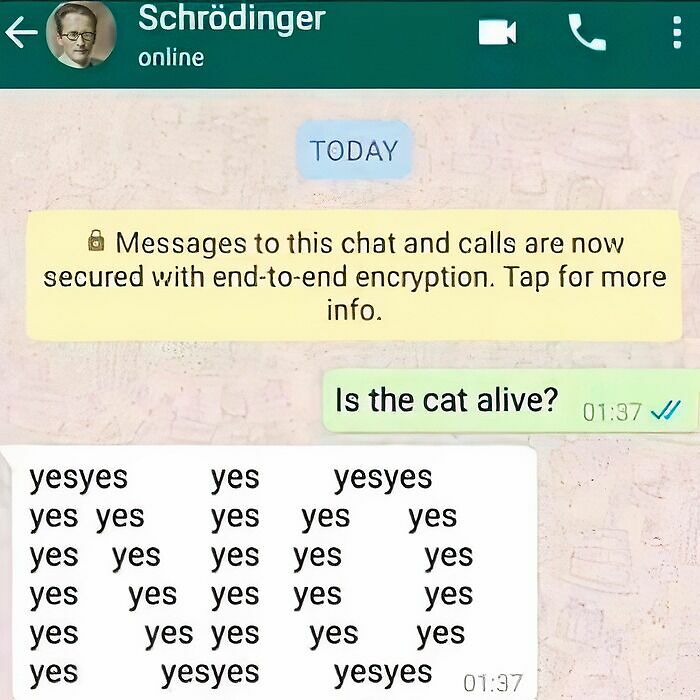Tap the 01:37 timestamp on received message

coord(493,683)
